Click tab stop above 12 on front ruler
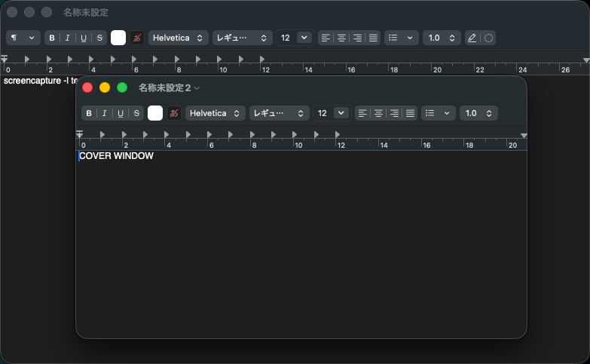Viewport: 590px width, 364px height. click(x=338, y=134)
